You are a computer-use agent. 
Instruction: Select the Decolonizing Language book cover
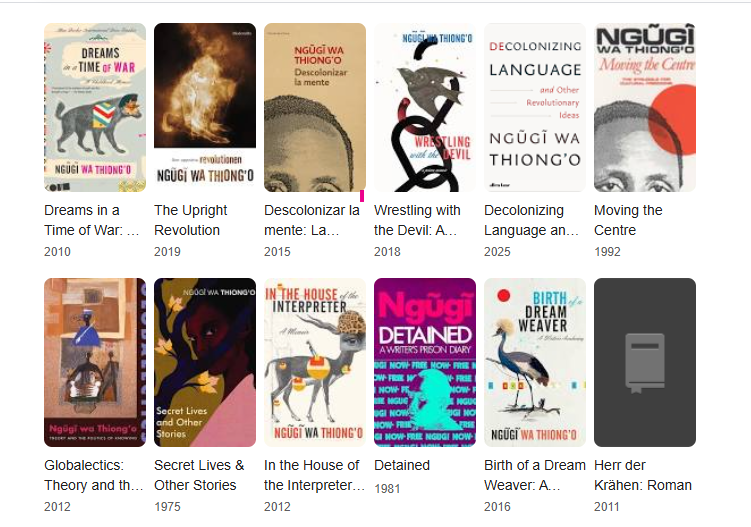coord(535,107)
